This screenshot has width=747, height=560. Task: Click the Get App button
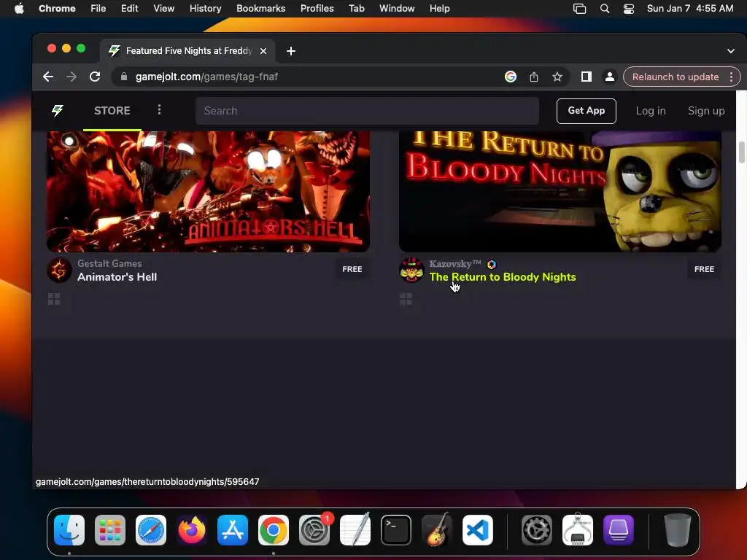click(x=586, y=111)
